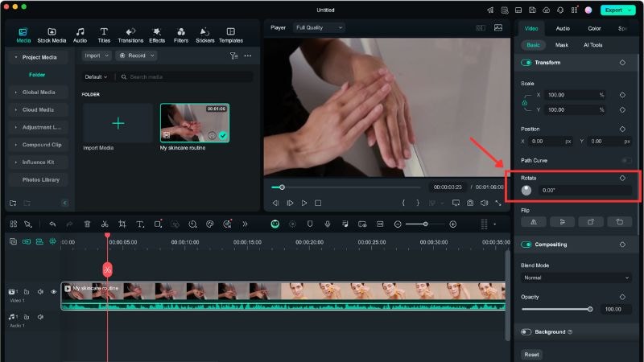
Task: Click the Import Media plus tile
Action: click(x=118, y=123)
